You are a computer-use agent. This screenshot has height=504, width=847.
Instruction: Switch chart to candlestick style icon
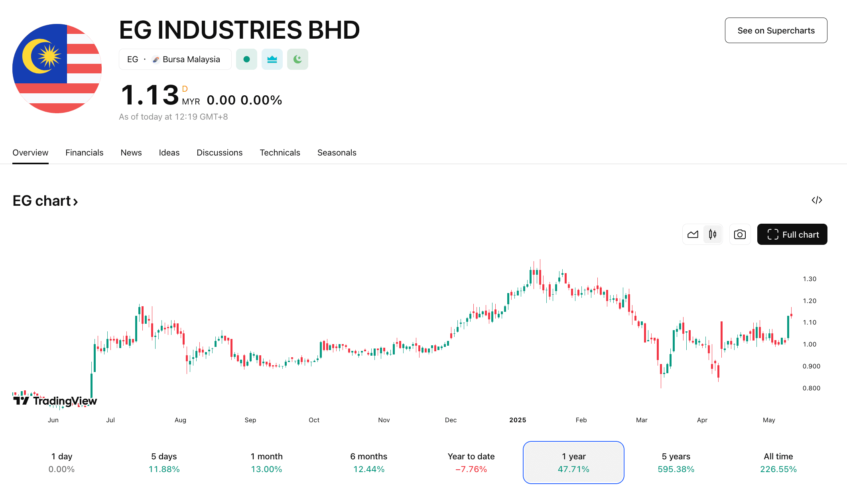click(x=713, y=234)
